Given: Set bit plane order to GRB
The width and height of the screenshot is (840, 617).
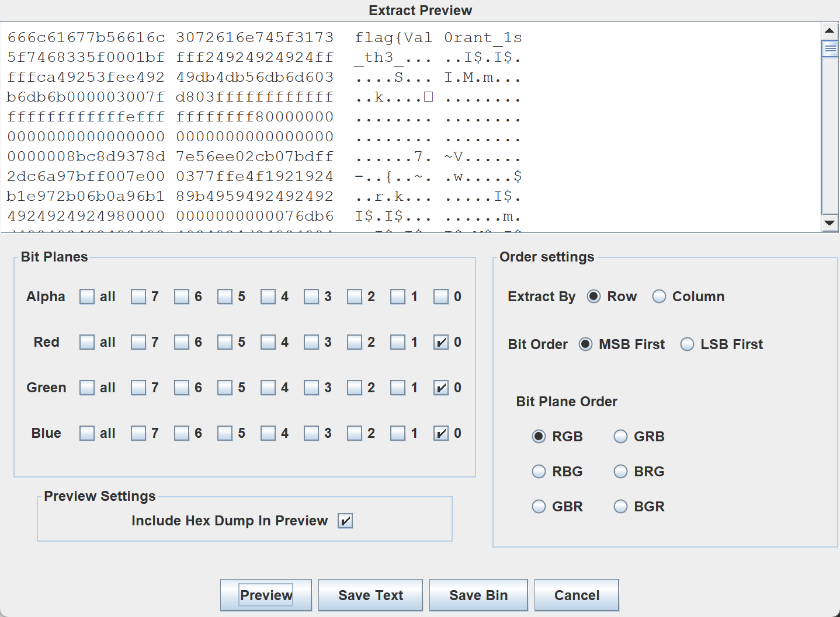Looking at the screenshot, I should click(621, 437).
